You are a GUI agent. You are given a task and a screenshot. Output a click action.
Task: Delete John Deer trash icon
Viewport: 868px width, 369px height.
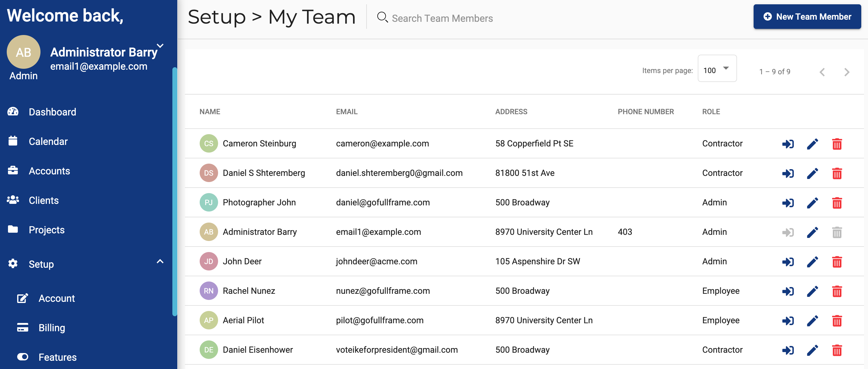(837, 262)
